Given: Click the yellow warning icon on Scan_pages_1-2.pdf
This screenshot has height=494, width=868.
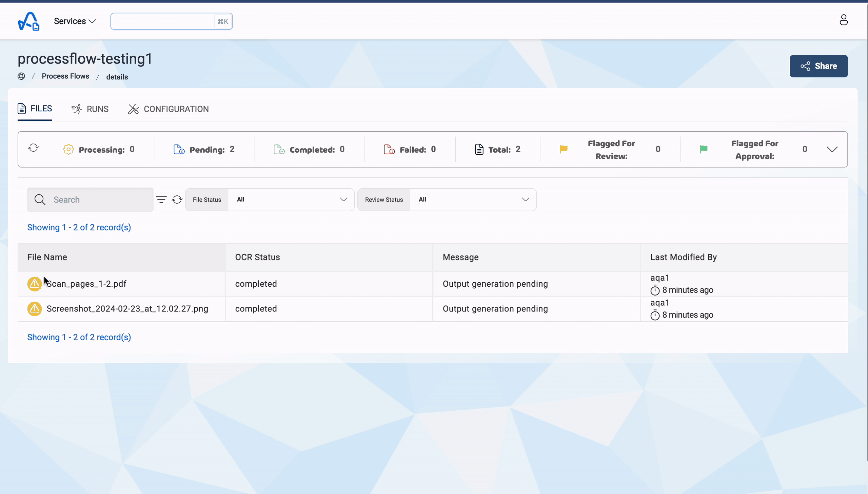Looking at the screenshot, I should (34, 283).
